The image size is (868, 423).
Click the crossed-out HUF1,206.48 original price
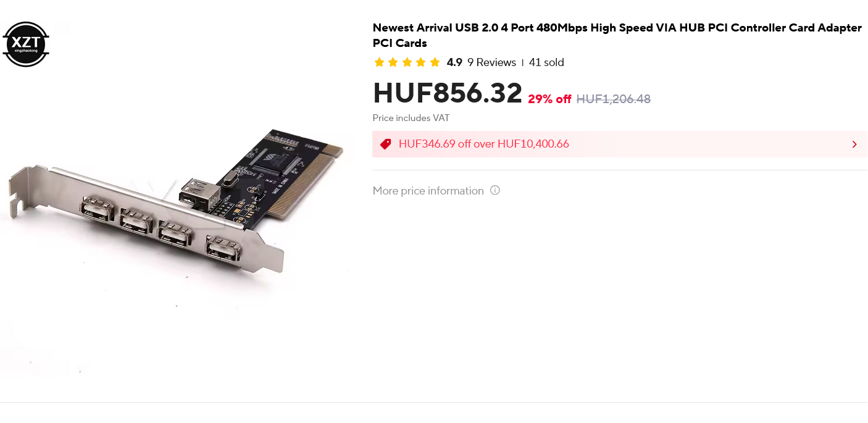[x=614, y=99]
